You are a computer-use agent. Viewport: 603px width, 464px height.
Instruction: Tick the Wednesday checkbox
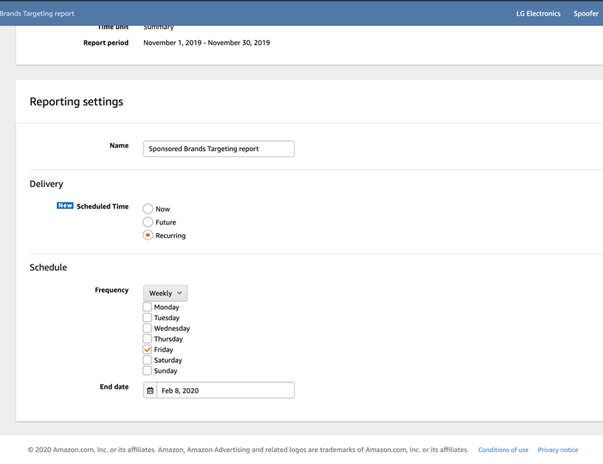point(148,328)
